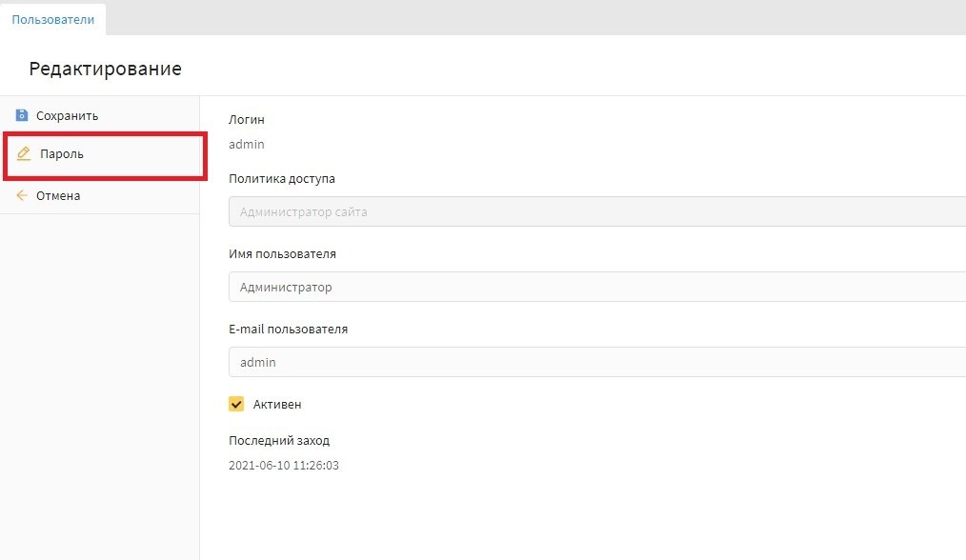Uncheck the Активен checkbox
The image size is (966, 560).
point(236,404)
